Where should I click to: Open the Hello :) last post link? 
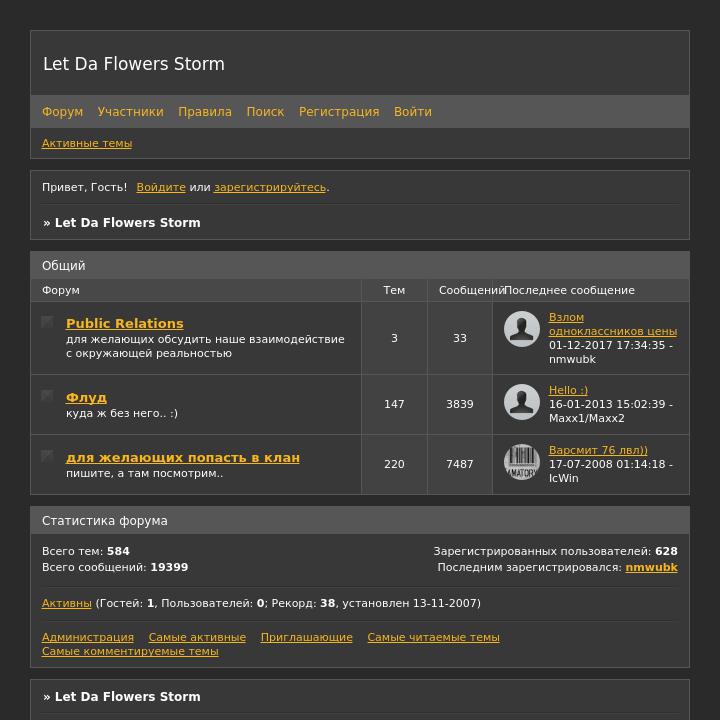coord(568,390)
